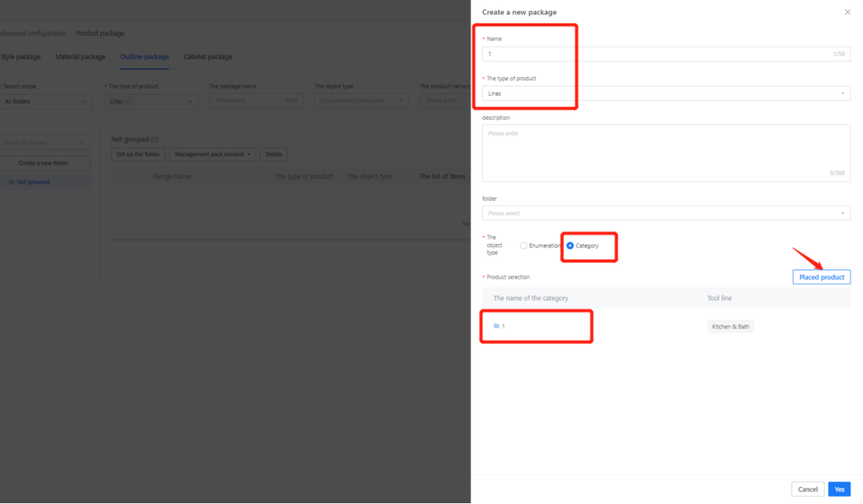The width and height of the screenshot is (863, 504).
Task: Click the Set up the folder button
Action: (138, 154)
